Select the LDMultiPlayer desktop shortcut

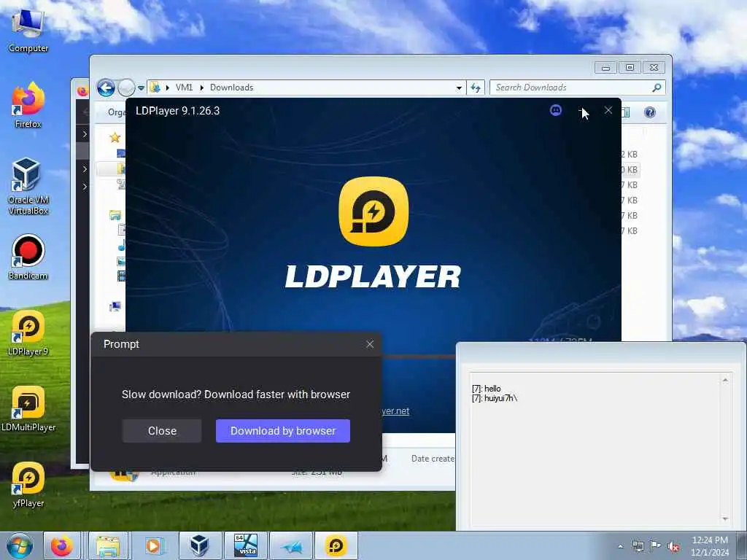coord(28,408)
